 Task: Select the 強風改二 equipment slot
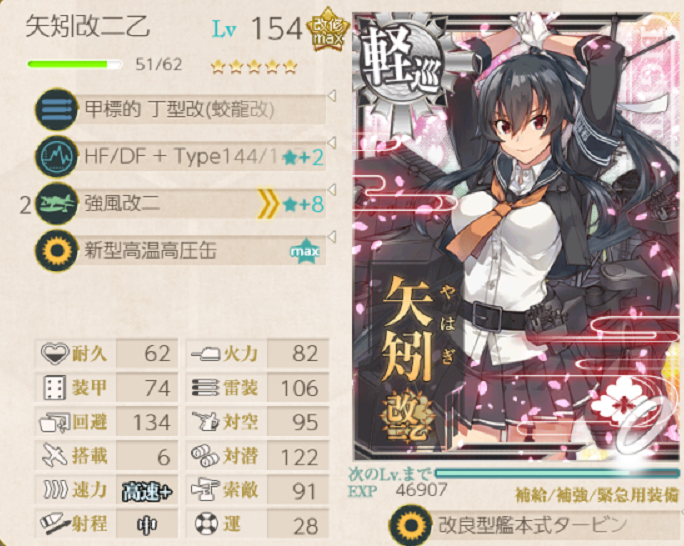click(x=181, y=204)
